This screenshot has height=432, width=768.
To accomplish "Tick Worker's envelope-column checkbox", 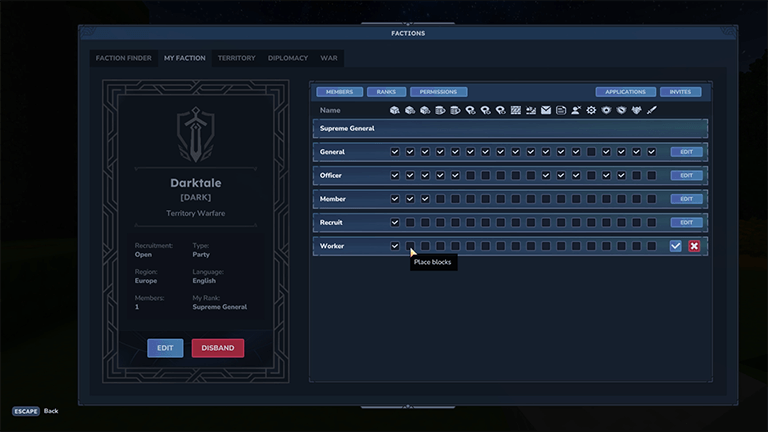I will (546, 246).
